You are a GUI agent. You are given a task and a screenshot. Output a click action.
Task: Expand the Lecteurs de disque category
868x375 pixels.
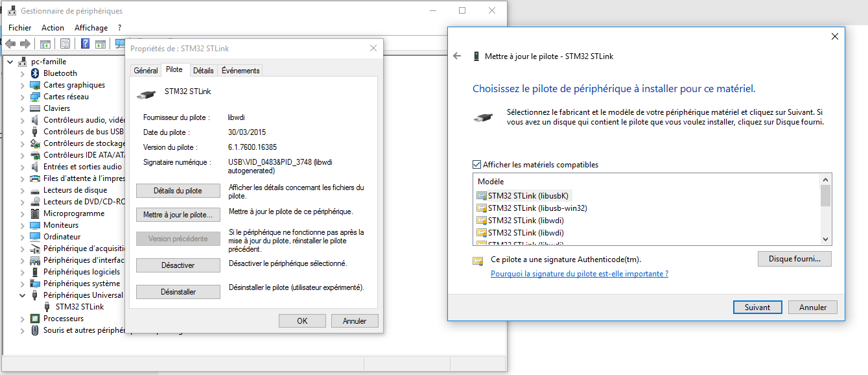pos(23,190)
